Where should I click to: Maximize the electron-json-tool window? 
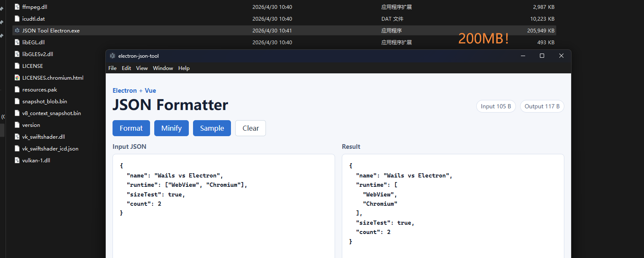[542, 56]
